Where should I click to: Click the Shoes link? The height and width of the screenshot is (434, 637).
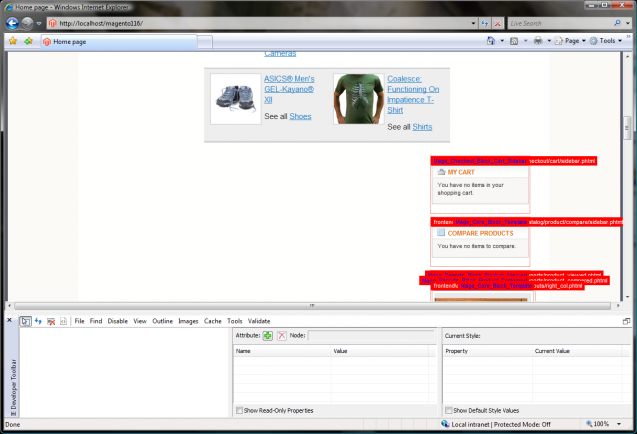pyautogui.click(x=300, y=117)
